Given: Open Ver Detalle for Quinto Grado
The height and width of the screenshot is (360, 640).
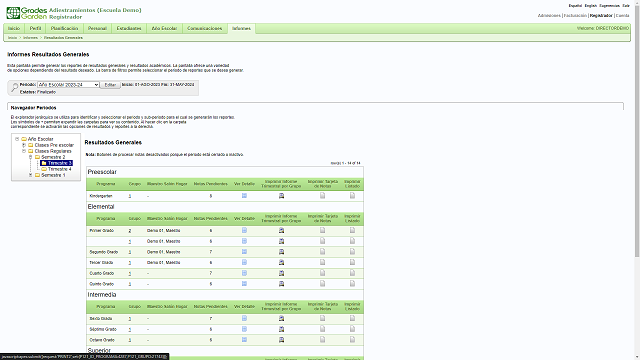Looking at the screenshot, I should (x=244, y=284).
